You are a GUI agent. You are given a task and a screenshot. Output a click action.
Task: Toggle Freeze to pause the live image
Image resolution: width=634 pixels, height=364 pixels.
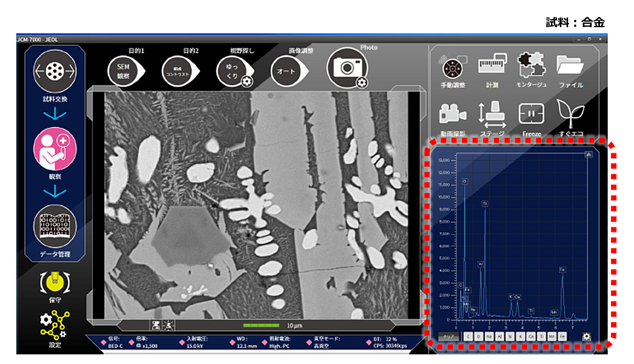[531, 114]
